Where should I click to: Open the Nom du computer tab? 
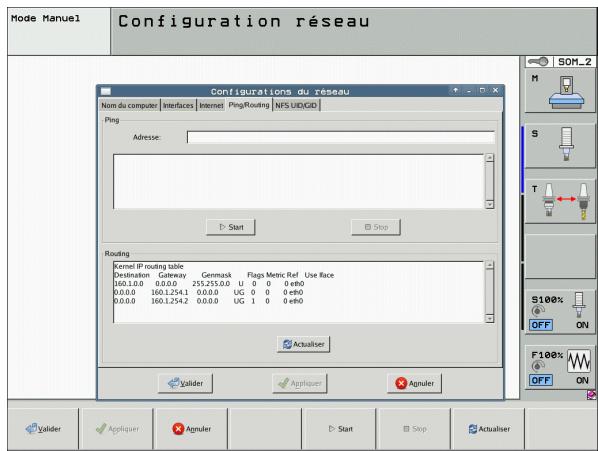coord(129,105)
